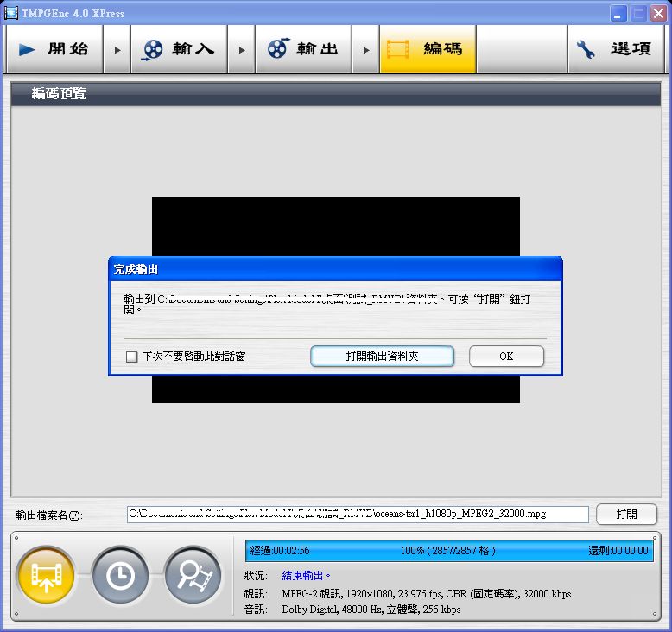Click the arrow between 輸出 and 編碼

pos(365,50)
